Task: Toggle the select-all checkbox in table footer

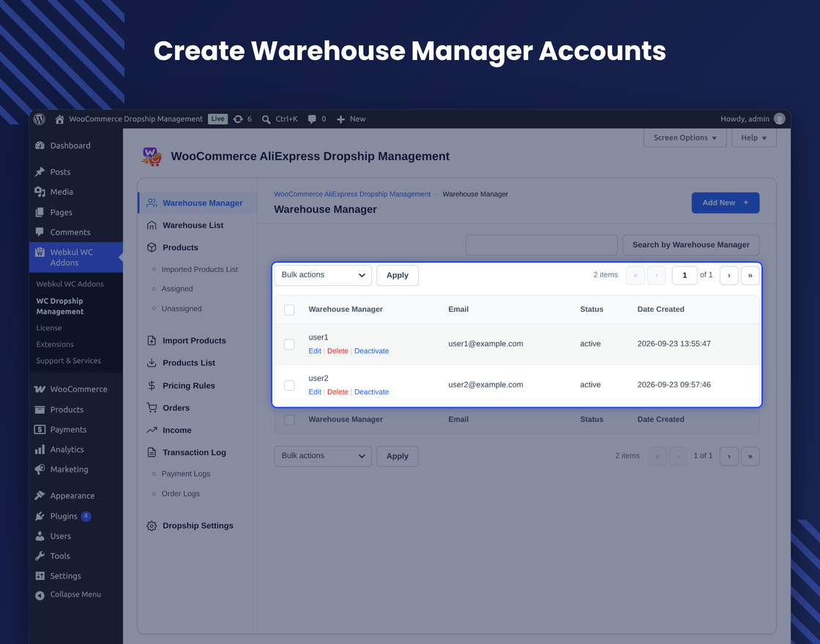Action: tap(289, 420)
